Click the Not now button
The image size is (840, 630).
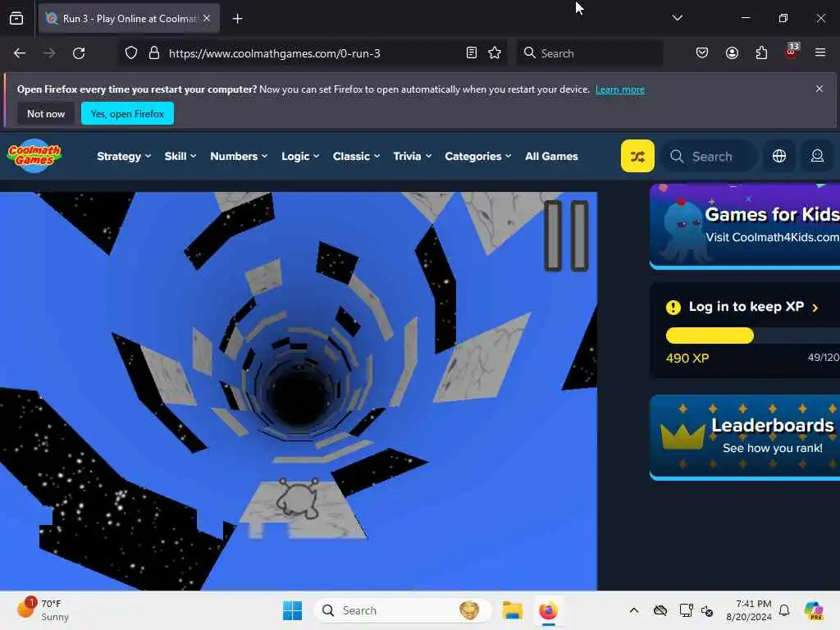tap(46, 113)
